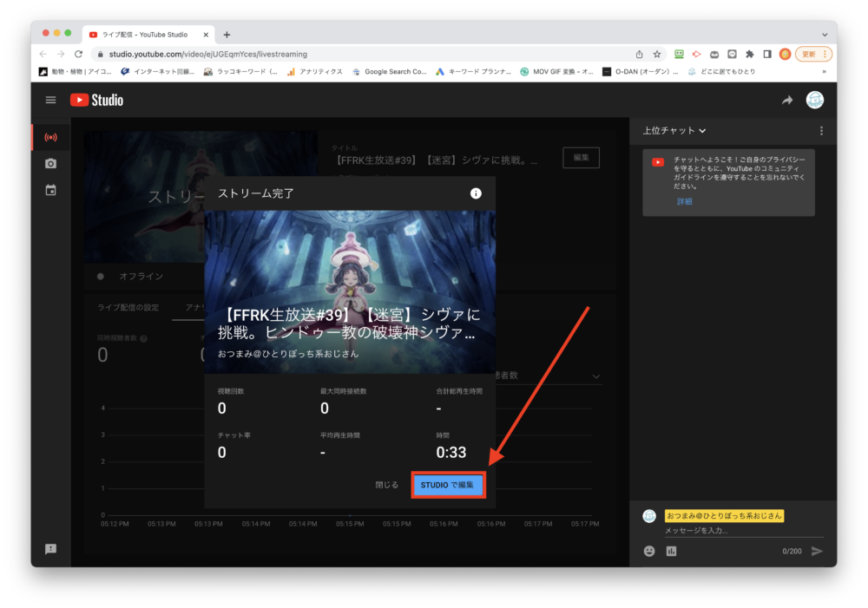Click the send message arrow in chat
868x608 pixels.
click(817, 551)
